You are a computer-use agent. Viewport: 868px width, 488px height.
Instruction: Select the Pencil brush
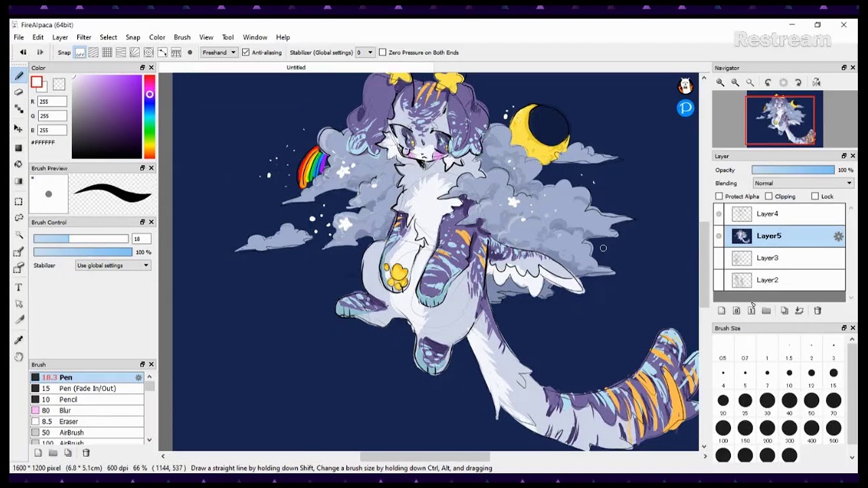[x=87, y=400]
